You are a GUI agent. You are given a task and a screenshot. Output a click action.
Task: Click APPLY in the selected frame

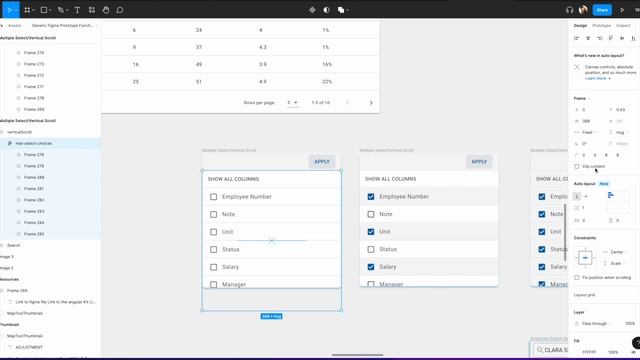pos(322,162)
